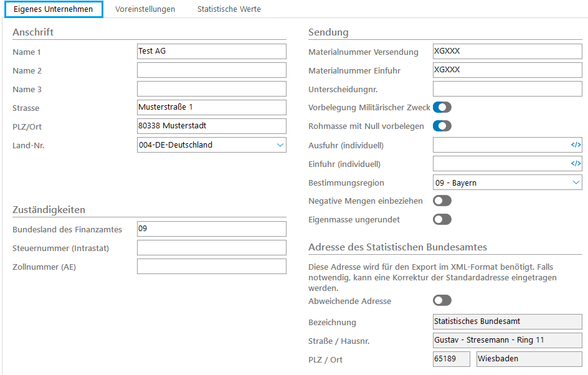Focus the Unterscheidungnr. input field
588x375 pixels.
pos(507,89)
